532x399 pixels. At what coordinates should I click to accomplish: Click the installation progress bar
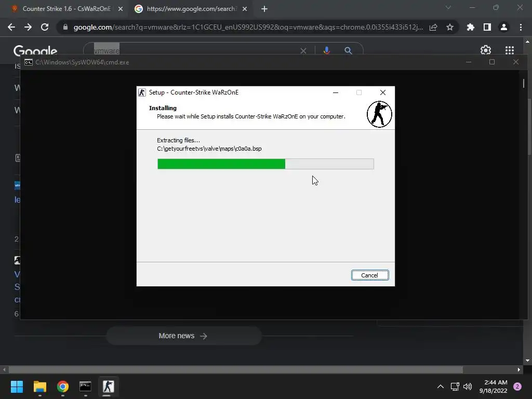[x=265, y=164]
